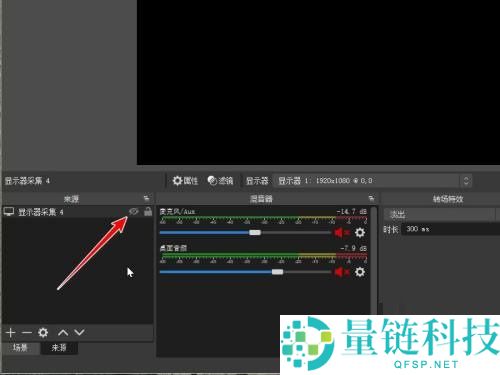This screenshot has width=500, height=375.
Task: Click the 转场特效 transitions panel header
Action: 448,199
